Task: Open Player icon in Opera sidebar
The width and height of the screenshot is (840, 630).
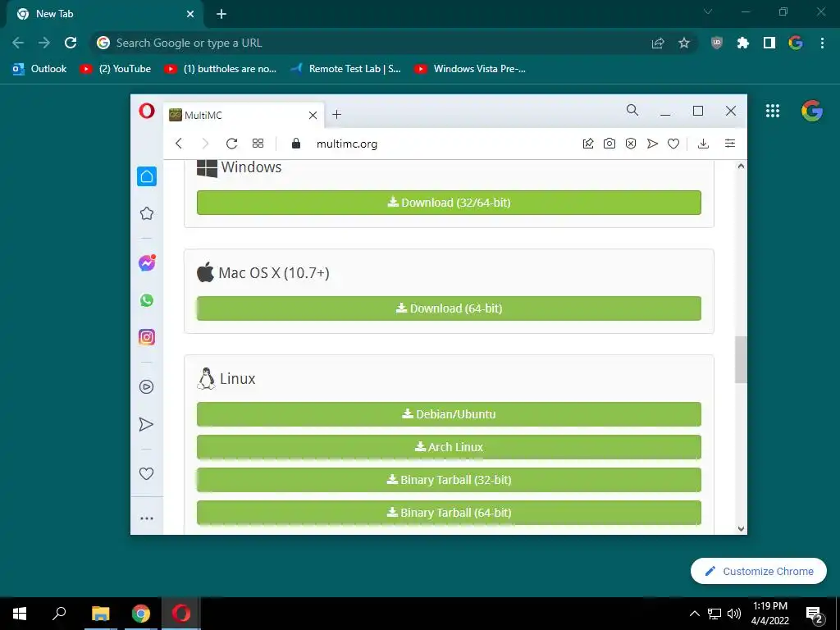Action: (x=146, y=387)
